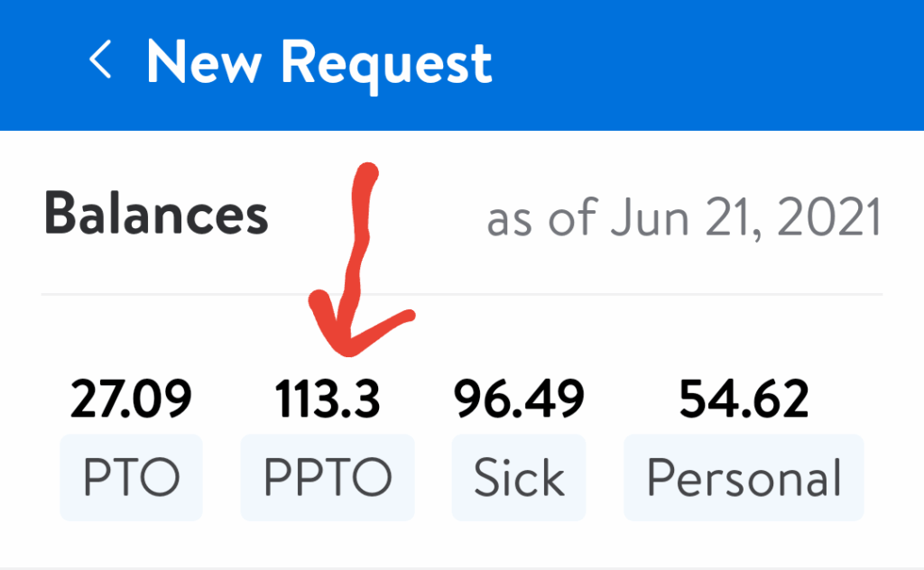Select the Sick balance chip
The image size is (924, 570).
[519, 478]
